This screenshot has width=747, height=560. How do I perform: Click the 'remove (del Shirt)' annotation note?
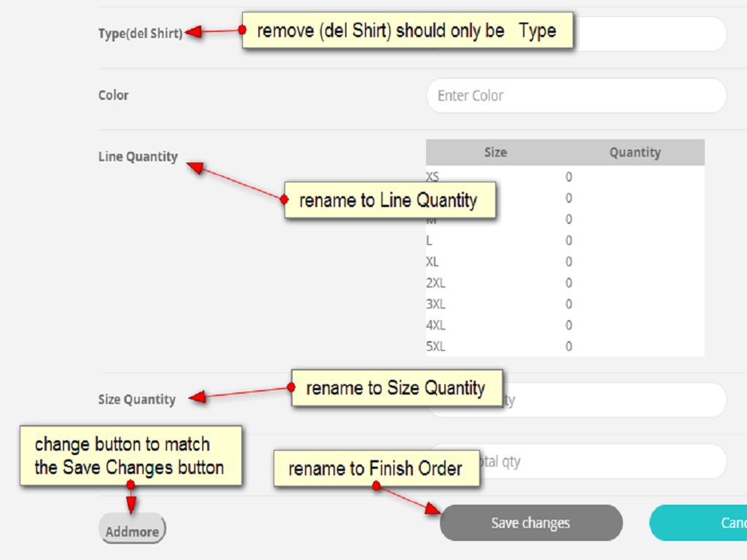coord(407,31)
